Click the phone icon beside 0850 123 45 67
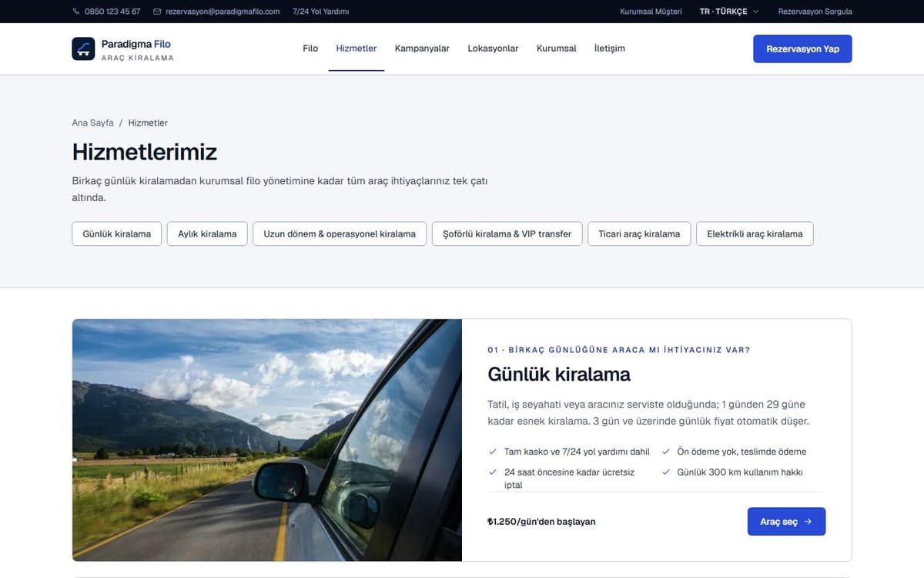 [x=76, y=12]
